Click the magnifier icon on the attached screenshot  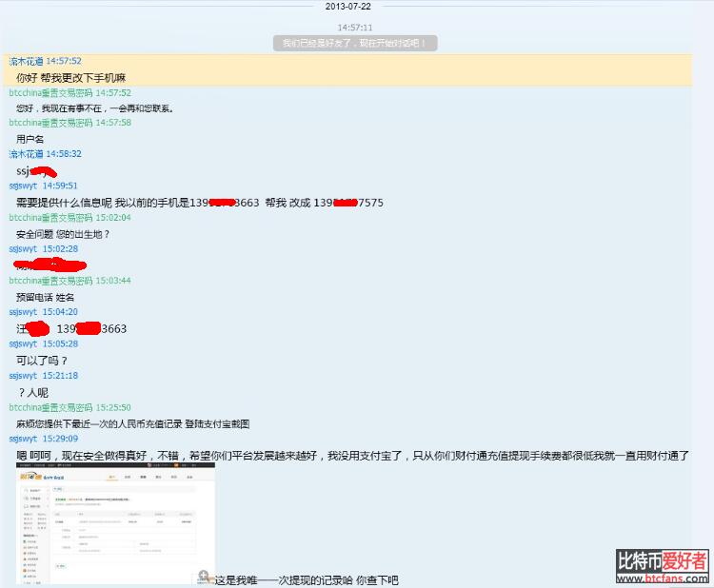[204, 577]
